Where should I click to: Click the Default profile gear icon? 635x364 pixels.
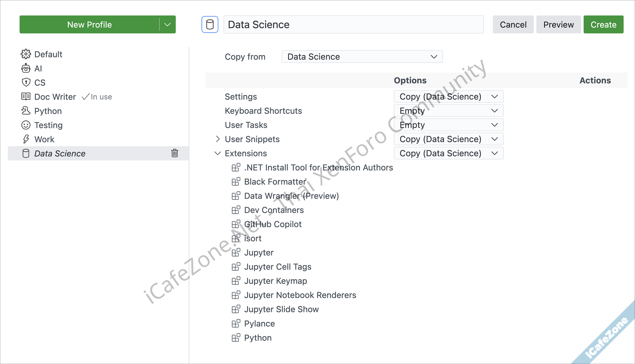(x=26, y=54)
